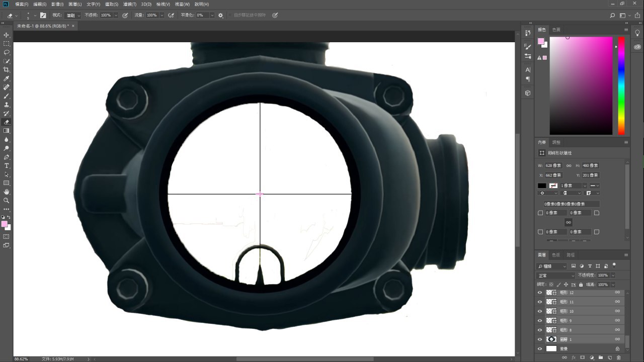Select the Rectangle shape tool

7,183
